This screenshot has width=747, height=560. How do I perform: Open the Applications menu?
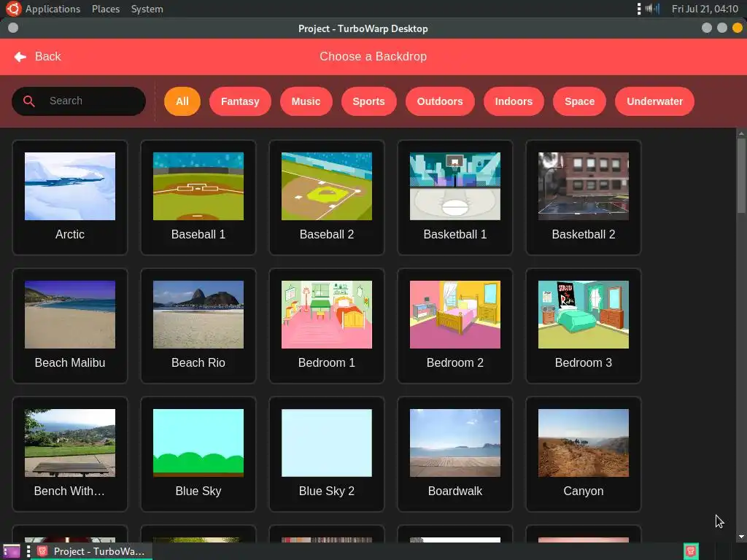pos(53,9)
